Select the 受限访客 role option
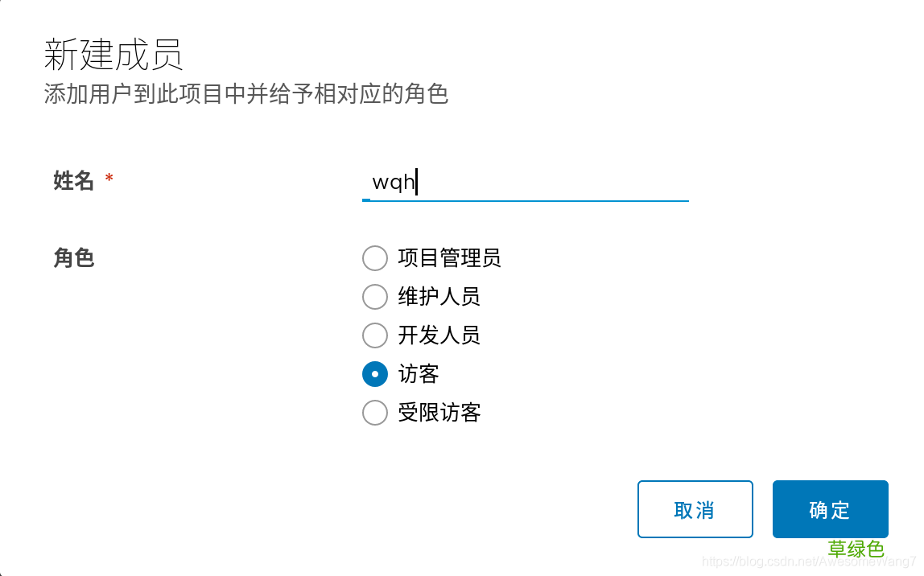The image size is (924, 576). coord(375,413)
